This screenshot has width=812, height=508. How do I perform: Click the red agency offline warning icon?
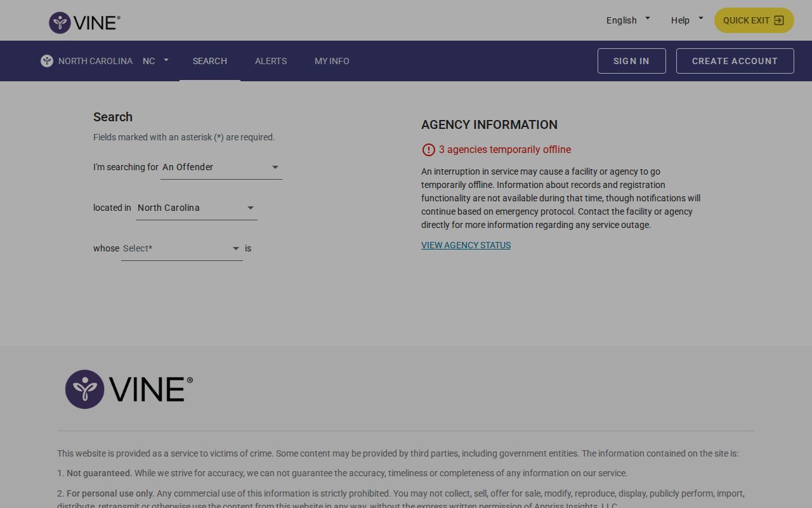(x=428, y=150)
